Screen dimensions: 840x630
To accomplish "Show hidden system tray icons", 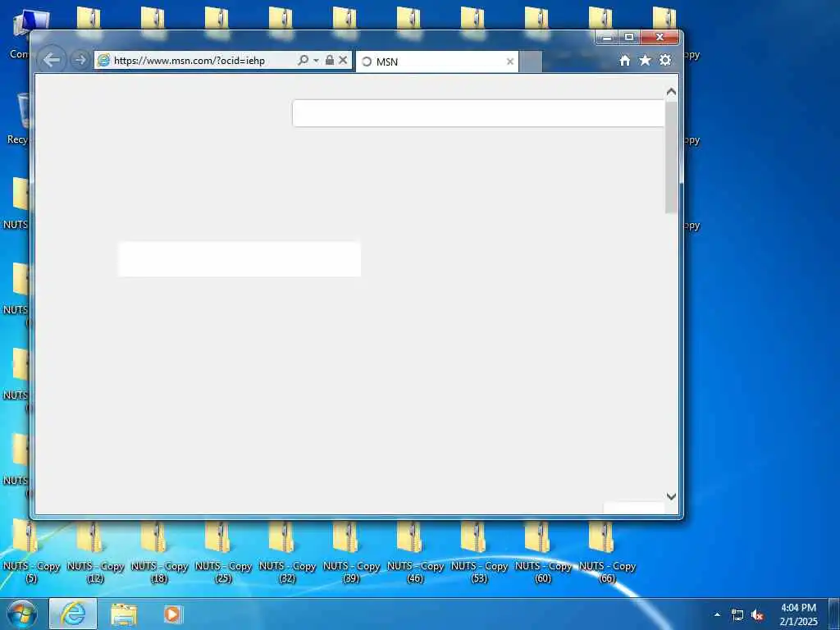I will pyautogui.click(x=717, y=614).
